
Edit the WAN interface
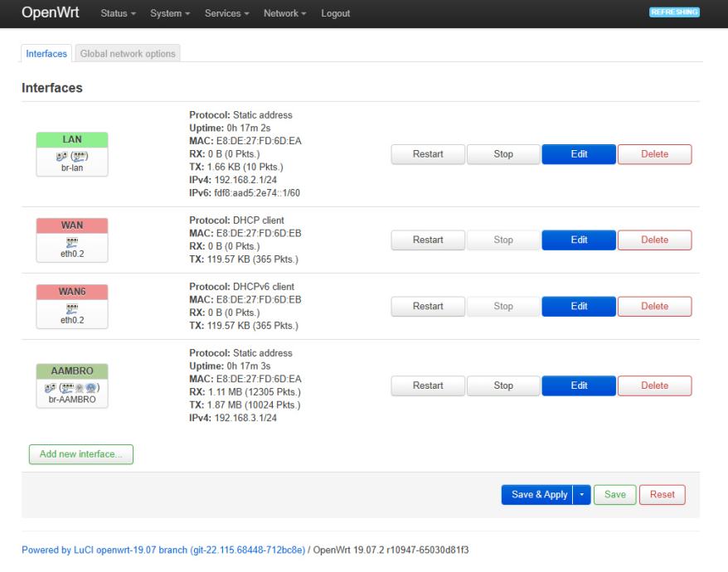[x=578, y=240]
